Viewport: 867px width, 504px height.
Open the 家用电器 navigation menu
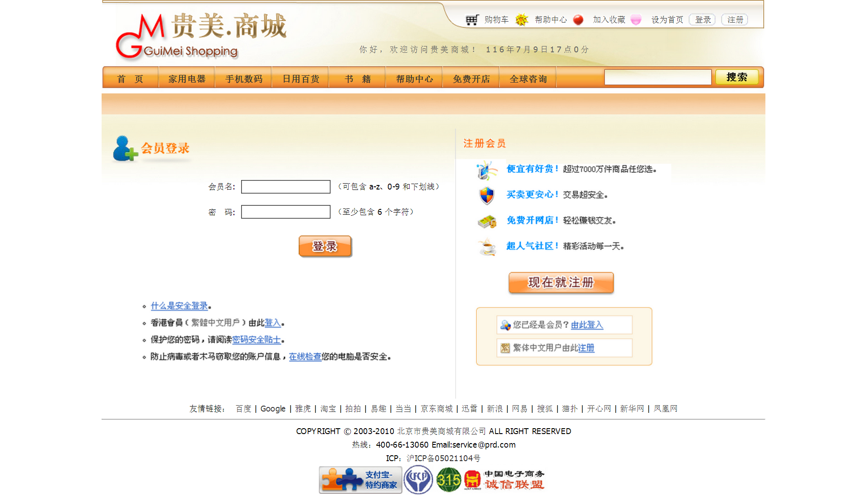click(187, 79)
